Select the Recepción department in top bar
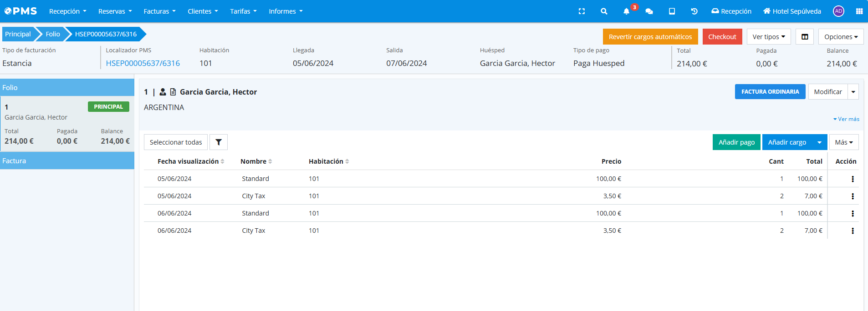Viewport: 868px width, 311px height. (731, 11)
